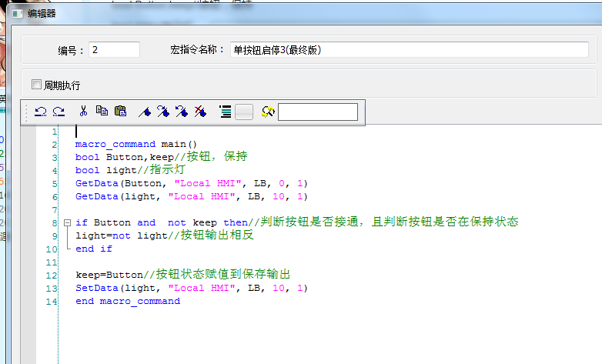Click the Redo arrow icon

coord(59,112)
